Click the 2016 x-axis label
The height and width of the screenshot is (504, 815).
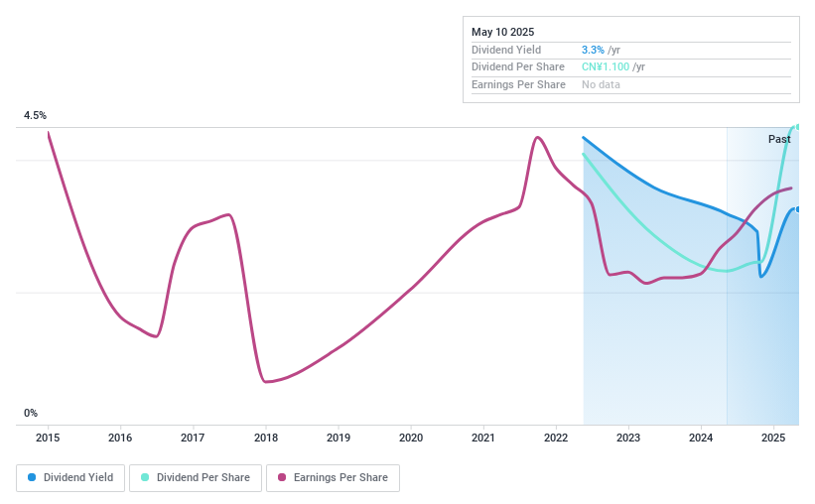120,438
